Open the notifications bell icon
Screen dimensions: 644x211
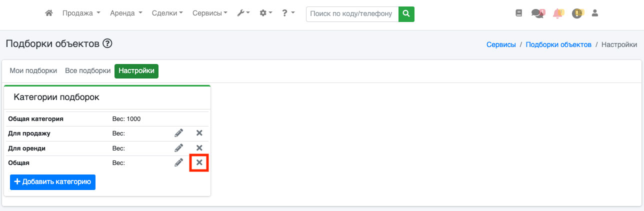pyautogui.click(x=557, y=13)
